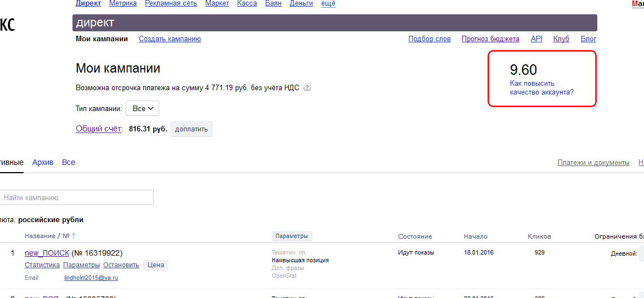
Task: Click Остановить for new_ПОИСК campaign
Action: [121, 265]
